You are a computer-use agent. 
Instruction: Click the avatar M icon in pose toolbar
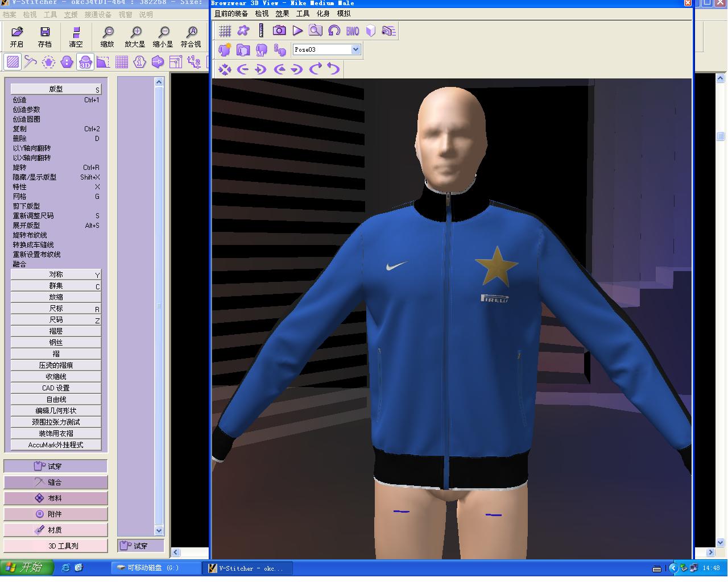pos(262,50)
